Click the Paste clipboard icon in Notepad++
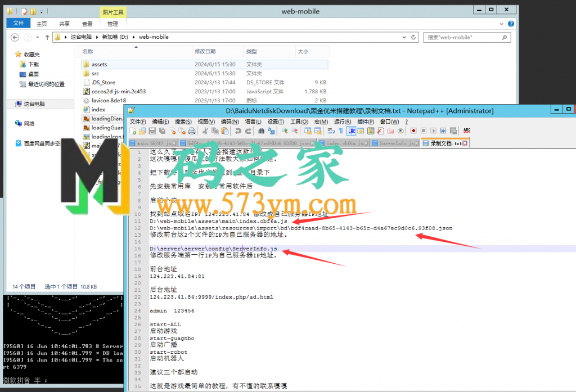 coord(225,131)
